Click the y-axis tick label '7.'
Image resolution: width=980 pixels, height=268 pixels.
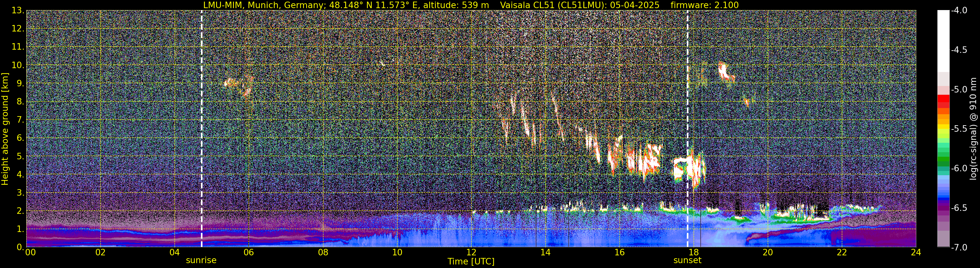[20, 120]
